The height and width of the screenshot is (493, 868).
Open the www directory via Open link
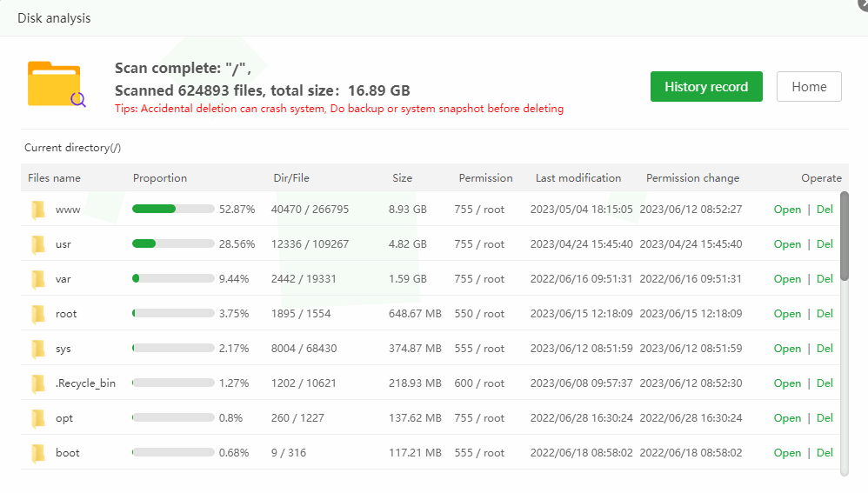click(787, 210)
